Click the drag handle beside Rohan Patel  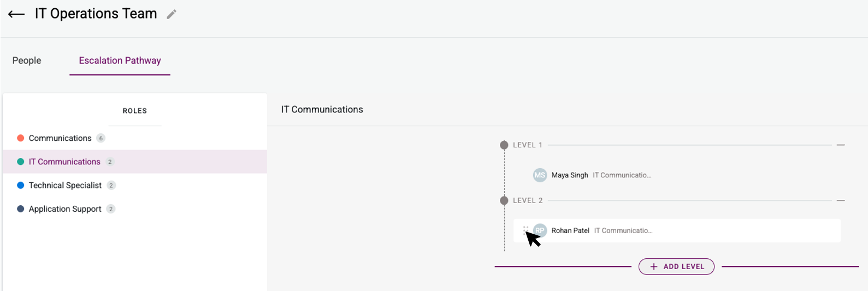pyautogui.click(x=525, y=230)
